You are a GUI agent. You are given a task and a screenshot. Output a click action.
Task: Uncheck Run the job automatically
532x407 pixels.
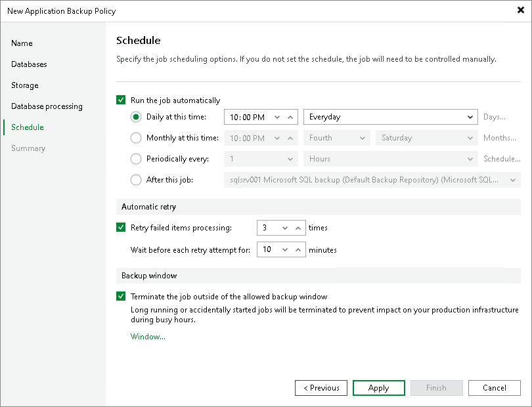(121, 100)
